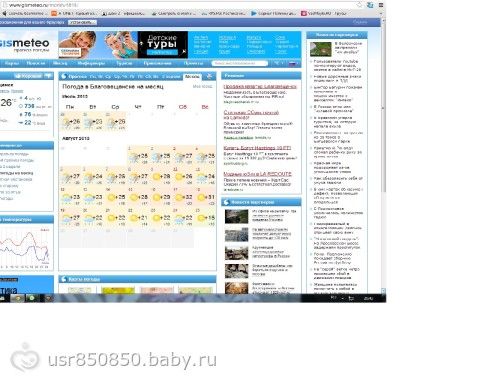Click the first partner news thumbnail image
Viewport: 480px width, 384px height.
coord(320,49)
